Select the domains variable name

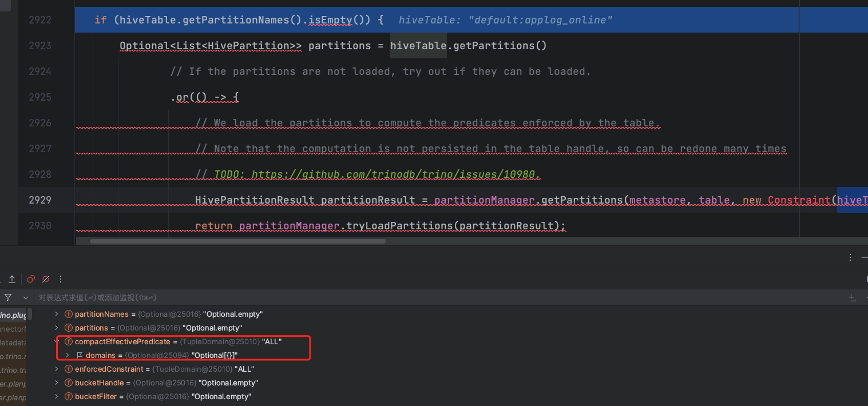pyautogui.click(x=100, y=355)
